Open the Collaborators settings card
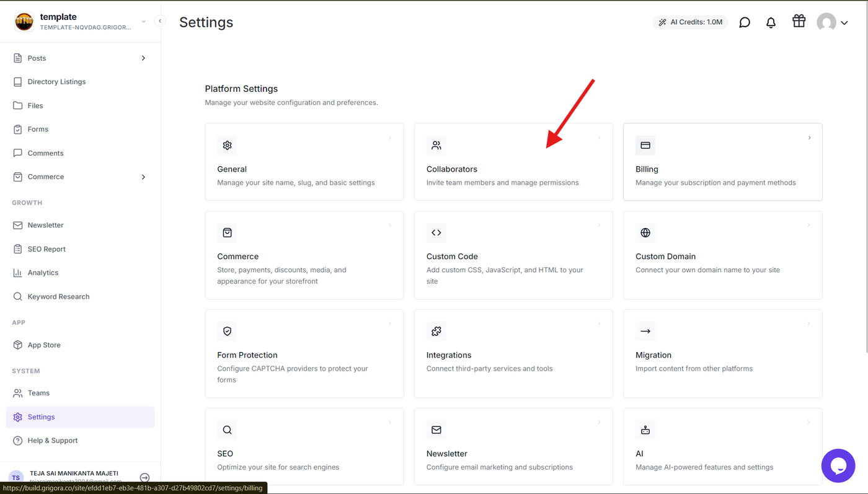Image resolution: width=868 pixels, height=494 pixels. [x=513, y=162]
